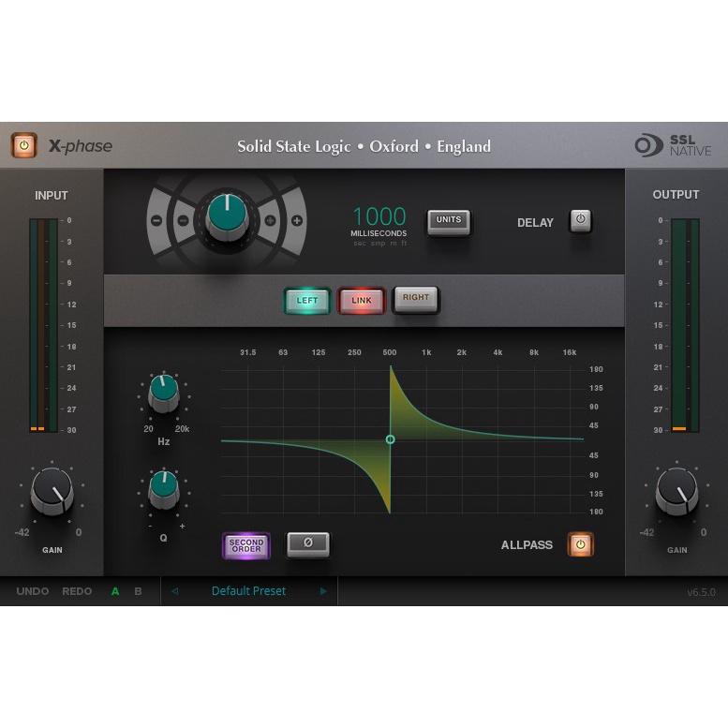Click the allpass node on the phase graph
Screen dimensions: 728x728
pyautogui.click(x=391, y=439)
